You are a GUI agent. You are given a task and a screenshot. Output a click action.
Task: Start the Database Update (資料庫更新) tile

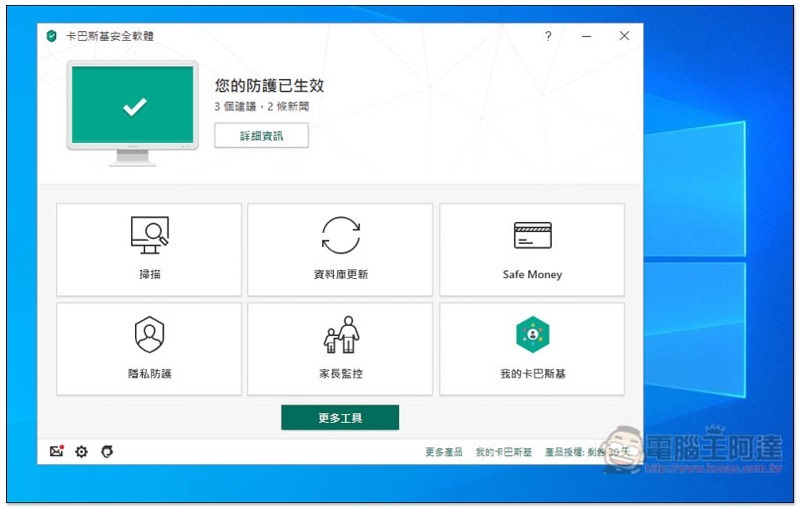(340, 249)
